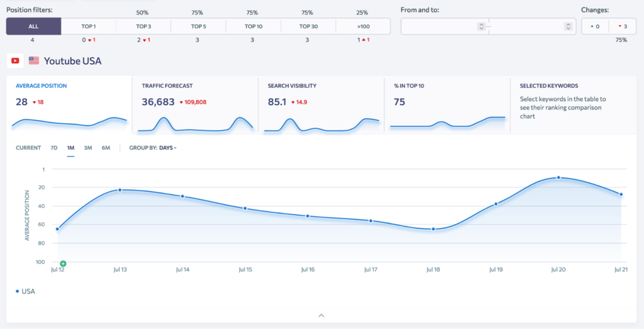Click the USA flag icon
The image size is (644, 329).
tap(34, 61)
